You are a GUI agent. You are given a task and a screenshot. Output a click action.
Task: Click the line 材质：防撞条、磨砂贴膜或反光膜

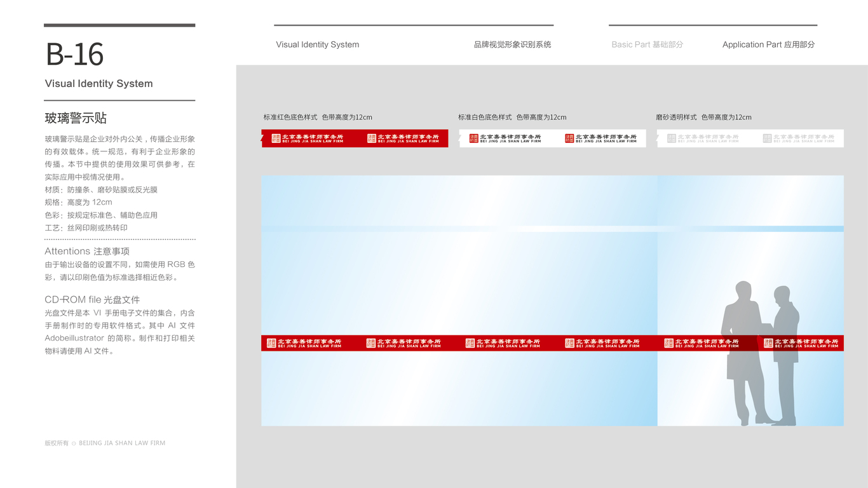point(101,190)
